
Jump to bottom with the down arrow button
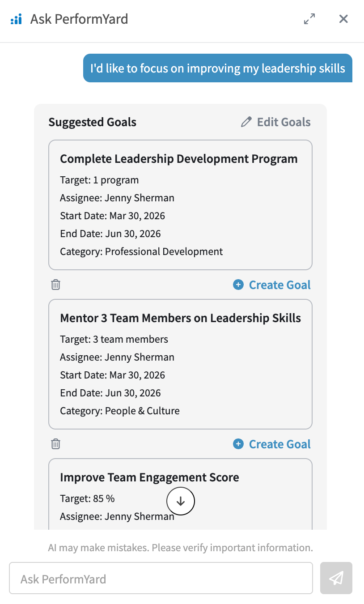click(x=181, y=501)
